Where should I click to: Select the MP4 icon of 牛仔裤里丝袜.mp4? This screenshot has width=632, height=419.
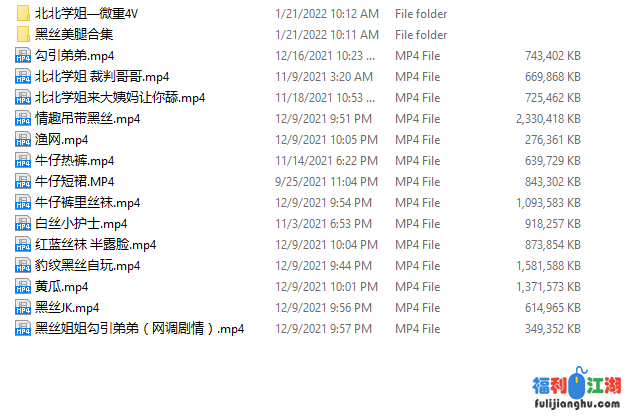tap(23, 202)
